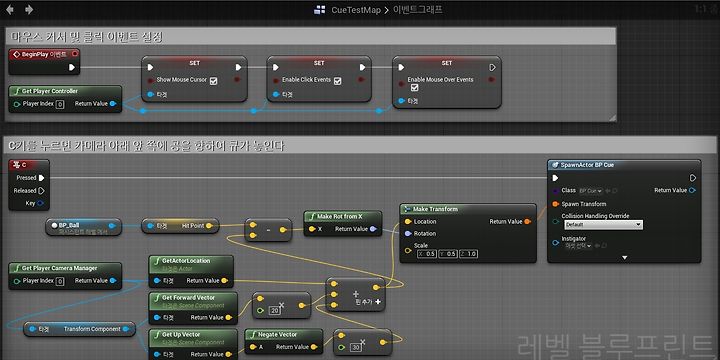Go forward with the right navigation arrow
The image size is (720, 360).
28,9
